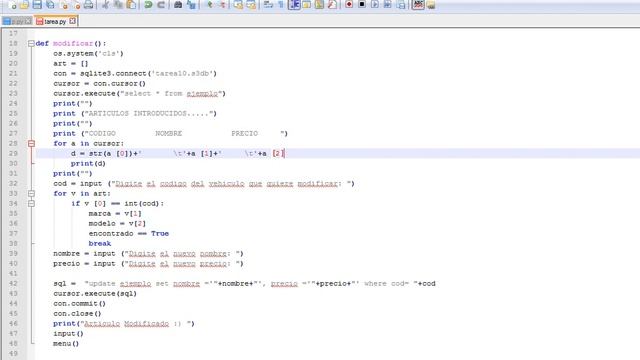Click the sqlite3.connect line
Screen dimensions: 640x360
coord(135,73)
